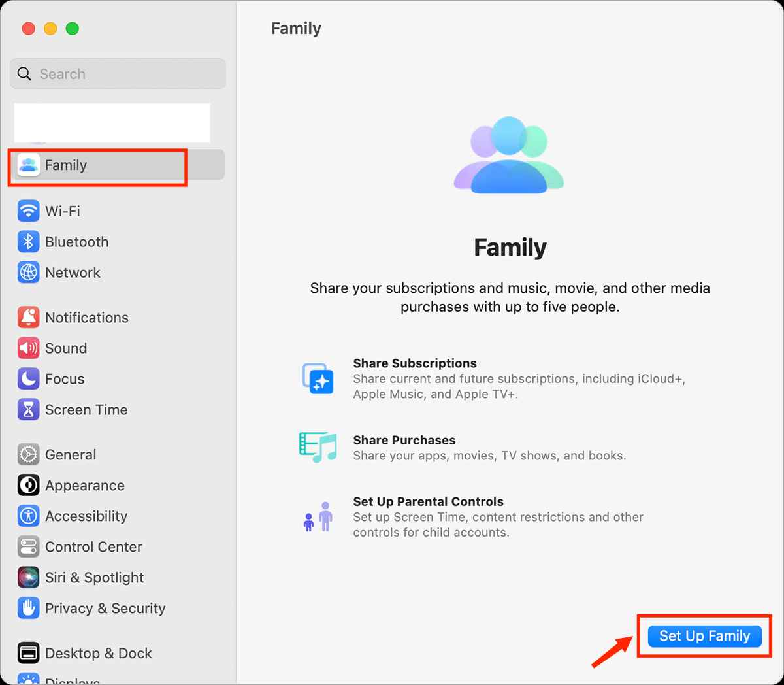Viewport: 784px width, 685px height.
Task: Click the General gear icon
Action: click(x=28, y=455)
